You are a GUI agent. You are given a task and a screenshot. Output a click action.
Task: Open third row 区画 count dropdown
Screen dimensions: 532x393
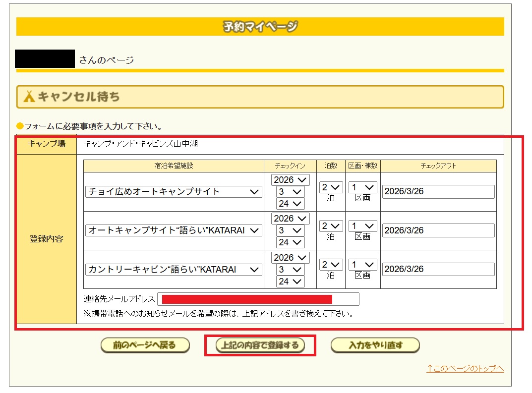click(x=362, y=265)
